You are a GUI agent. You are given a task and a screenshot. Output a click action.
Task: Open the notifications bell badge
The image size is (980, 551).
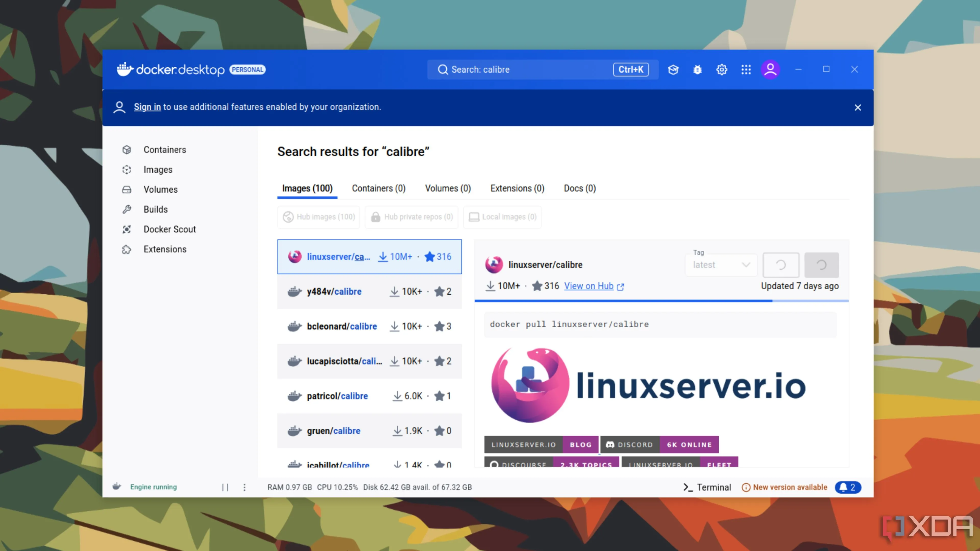[848, 487]
